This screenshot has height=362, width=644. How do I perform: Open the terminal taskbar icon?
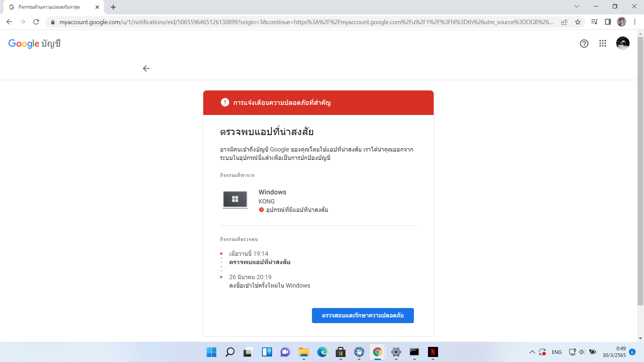point(414,352)
